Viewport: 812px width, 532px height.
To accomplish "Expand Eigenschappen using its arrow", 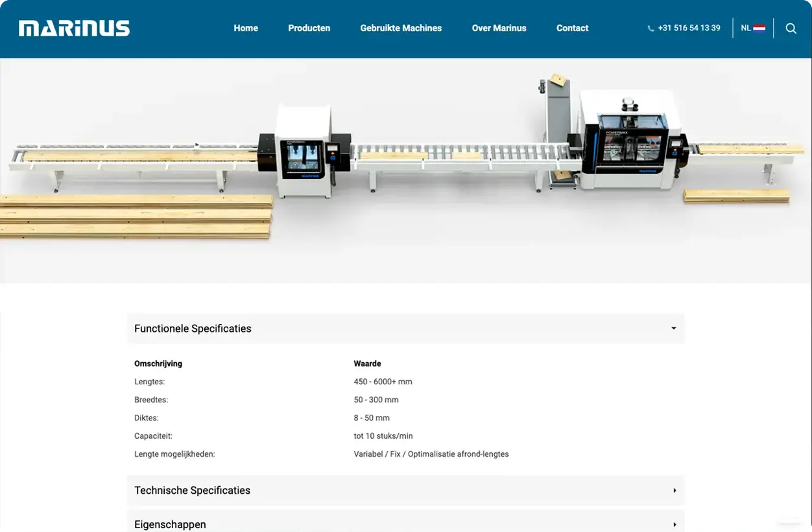I will point(674,524).
